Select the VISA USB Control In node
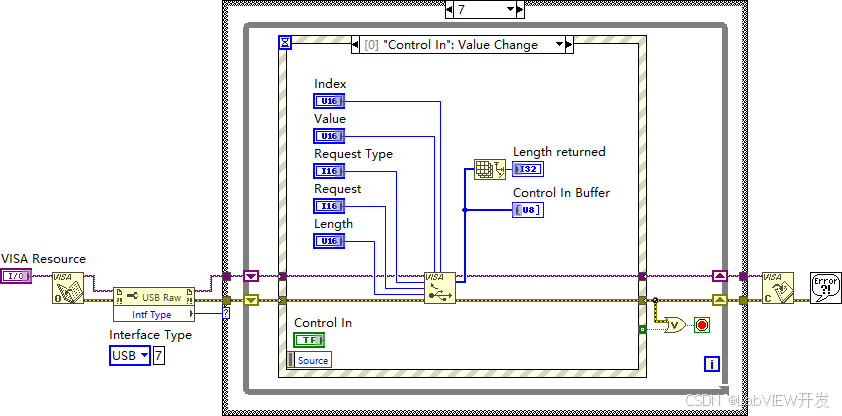Screen dimensions: 842x416 440,288
